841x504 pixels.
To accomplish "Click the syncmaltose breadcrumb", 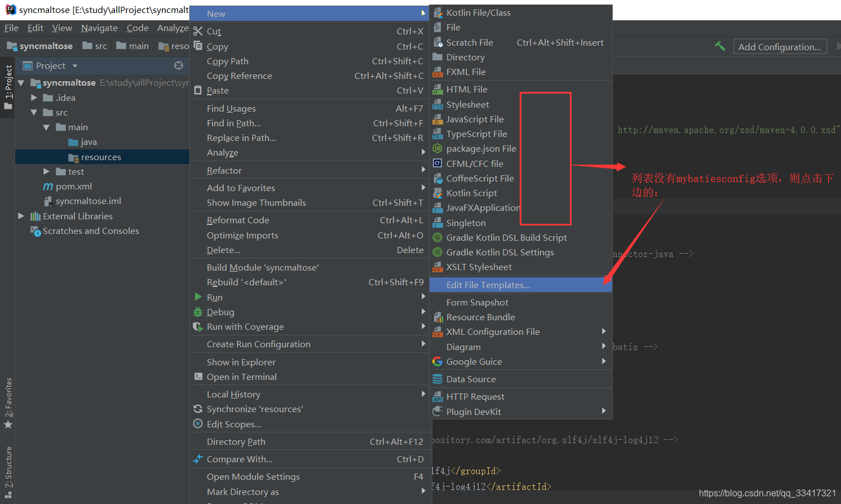I will click(x=40, y=46).
